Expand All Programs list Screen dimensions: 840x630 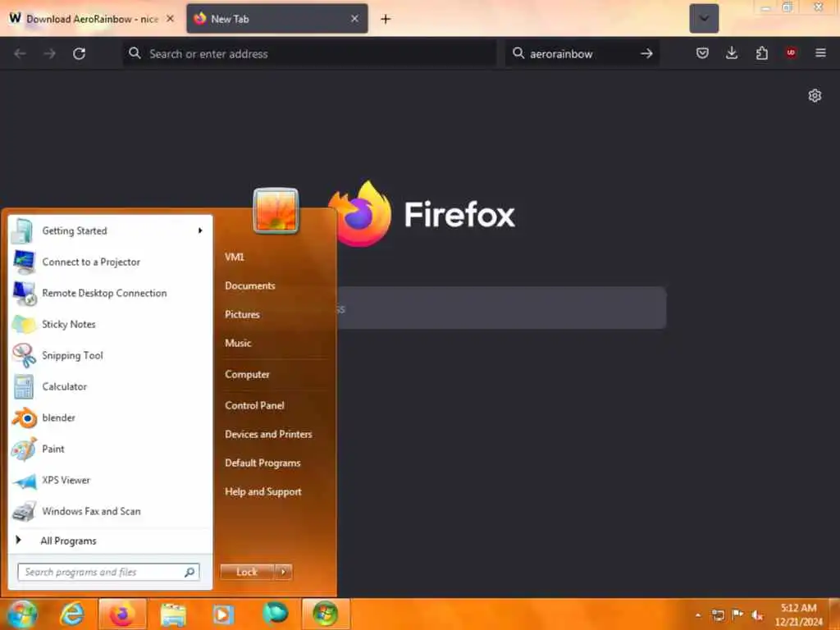[111, 541]
